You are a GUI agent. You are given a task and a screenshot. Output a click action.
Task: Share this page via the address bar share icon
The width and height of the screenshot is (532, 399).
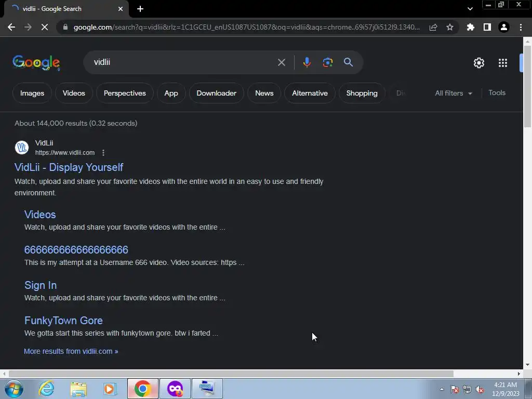click(x=433, y=27)
